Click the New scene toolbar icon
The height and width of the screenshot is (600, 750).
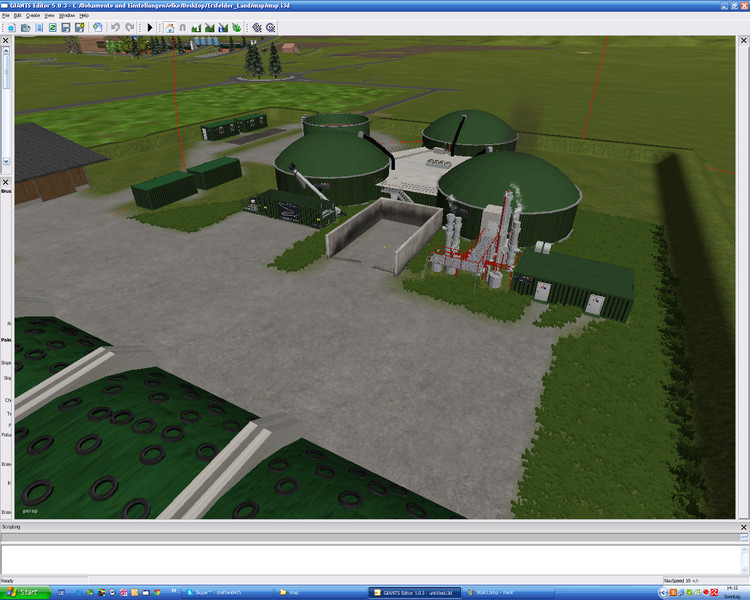[x=11, y=28]
